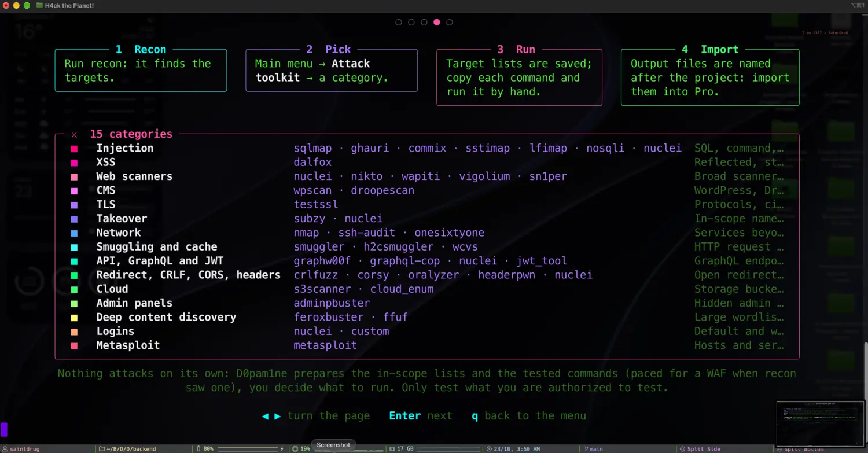Click the 'q back to the menu' hint

point(529,416)
